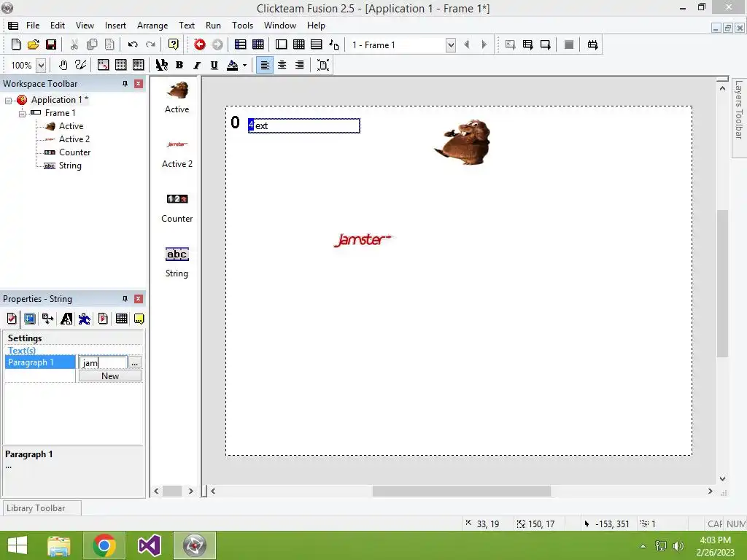Click the frame editor horizontal scrollbar thumb
Screen dimensions: 747x560
click(461, 491)
